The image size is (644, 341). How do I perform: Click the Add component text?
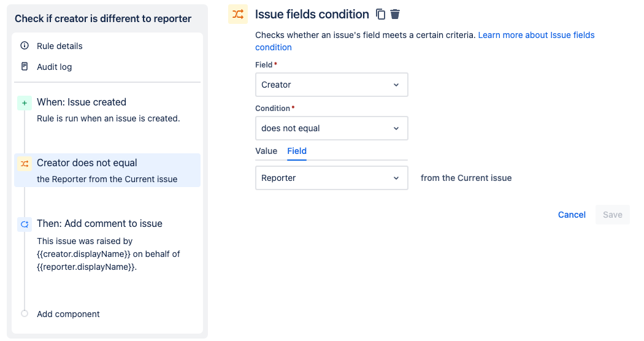[68, 314]
